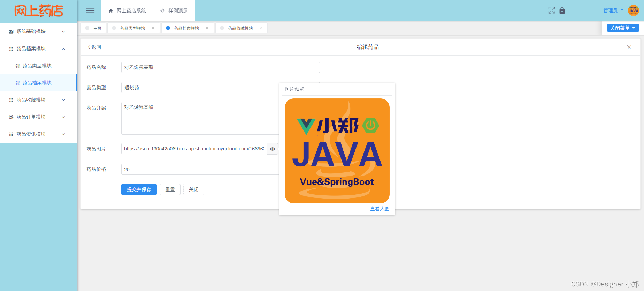
Task: Collapse the 药品档案模块 menu chevron
Action: click(63, 49)
